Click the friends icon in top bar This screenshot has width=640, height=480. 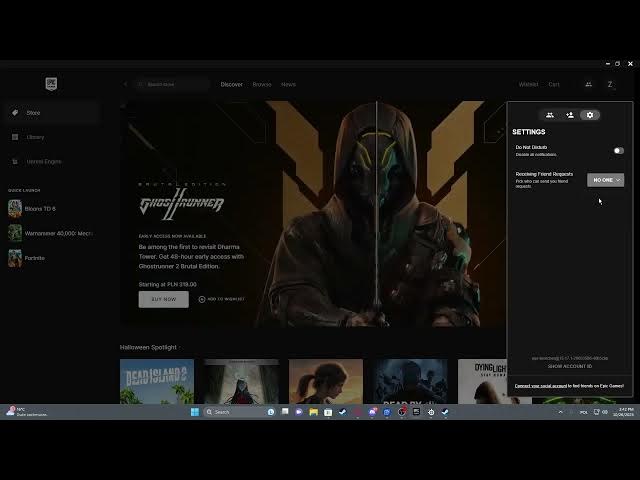(589, 84)
